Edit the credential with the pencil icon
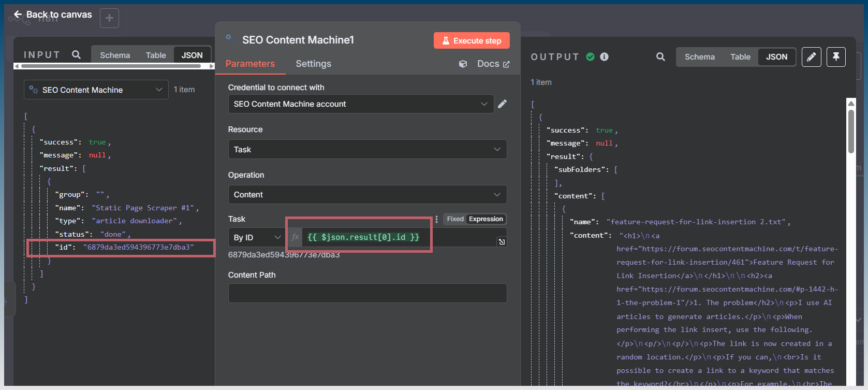 [502, 104]
